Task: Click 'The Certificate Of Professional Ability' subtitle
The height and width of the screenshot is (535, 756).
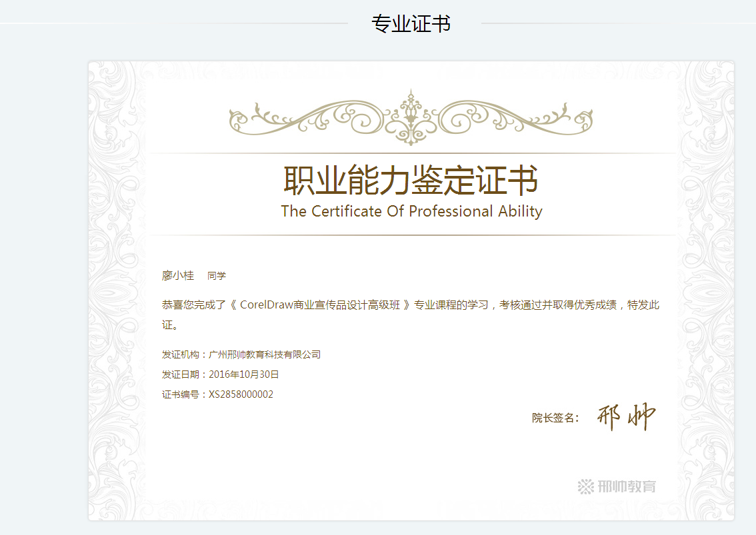Action: (411, 211)
